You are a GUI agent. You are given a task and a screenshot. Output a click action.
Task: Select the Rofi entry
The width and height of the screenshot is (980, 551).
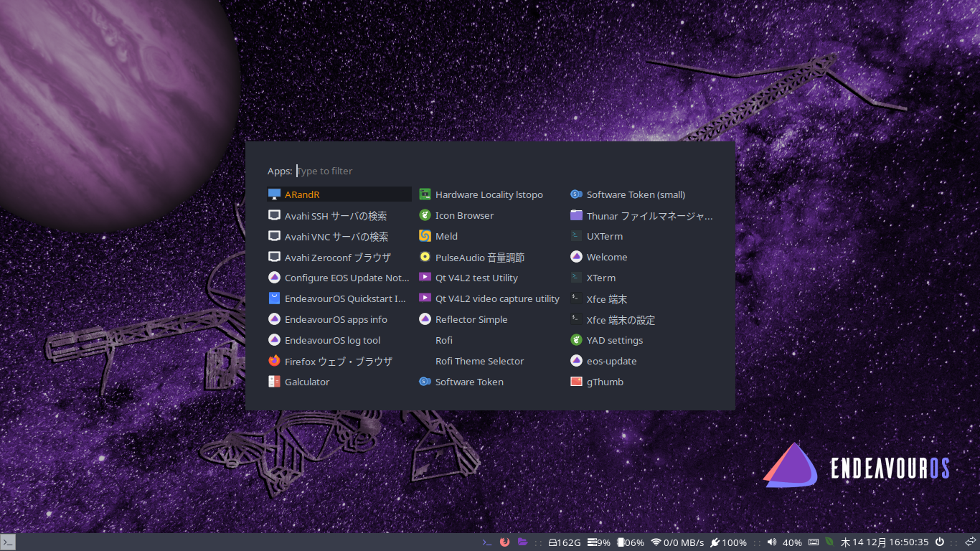[x=490, y=340]
